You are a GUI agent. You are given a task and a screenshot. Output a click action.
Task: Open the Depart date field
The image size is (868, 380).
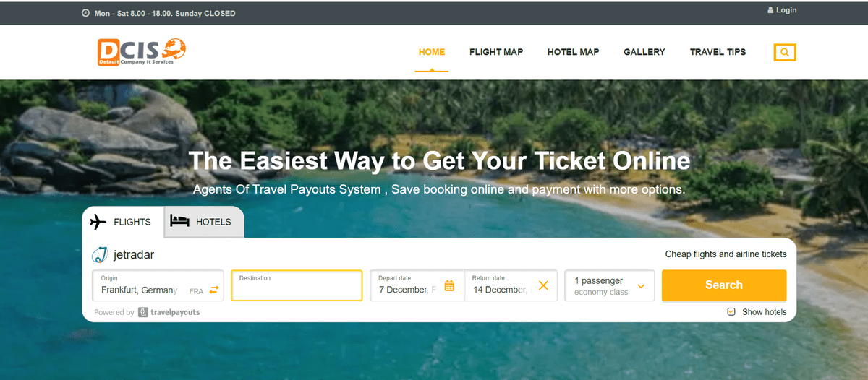pos(417,285)
